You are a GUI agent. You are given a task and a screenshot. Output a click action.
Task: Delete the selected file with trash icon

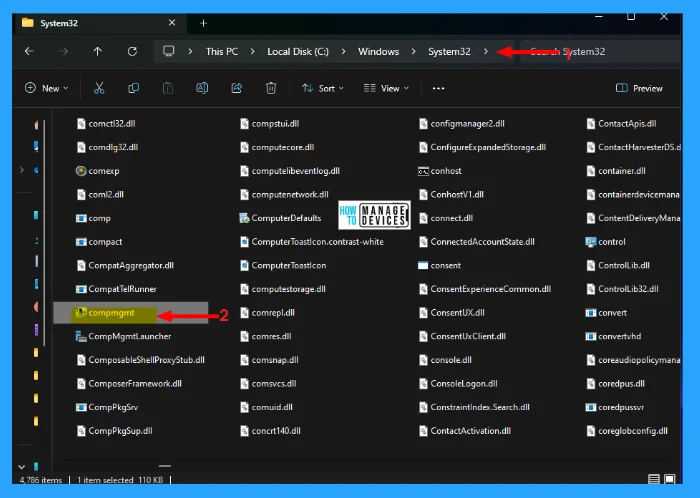pos(271,88)
